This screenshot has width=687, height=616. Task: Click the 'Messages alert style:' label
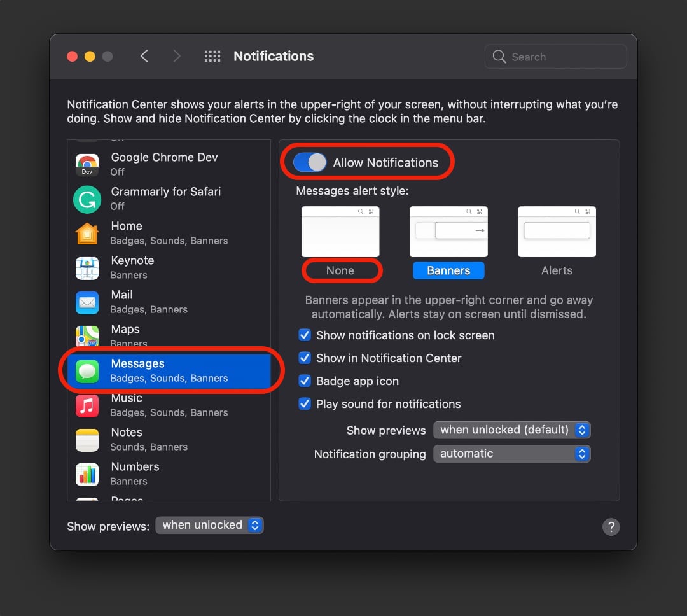[352, 191]
